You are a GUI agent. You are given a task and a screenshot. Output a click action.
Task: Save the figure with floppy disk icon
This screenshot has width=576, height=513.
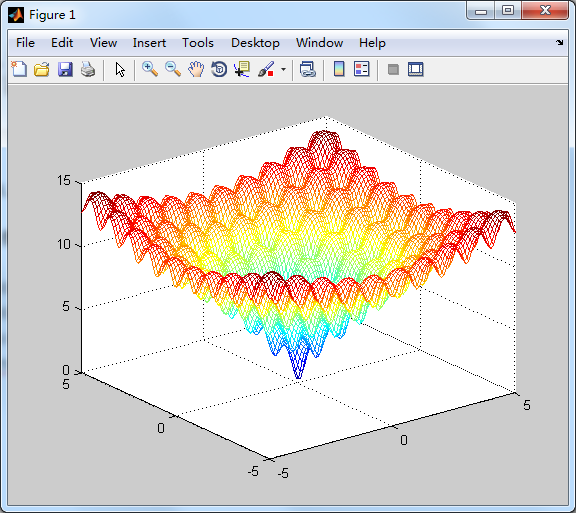[65, 69]
